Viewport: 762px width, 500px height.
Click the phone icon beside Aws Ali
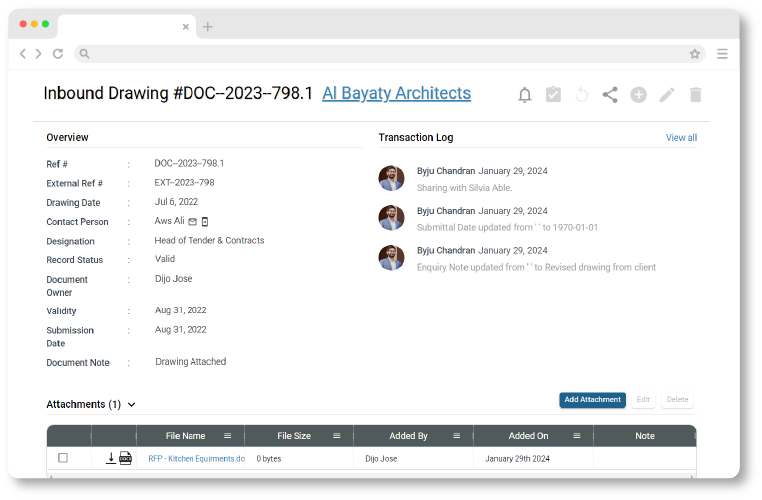click(205, 222)
